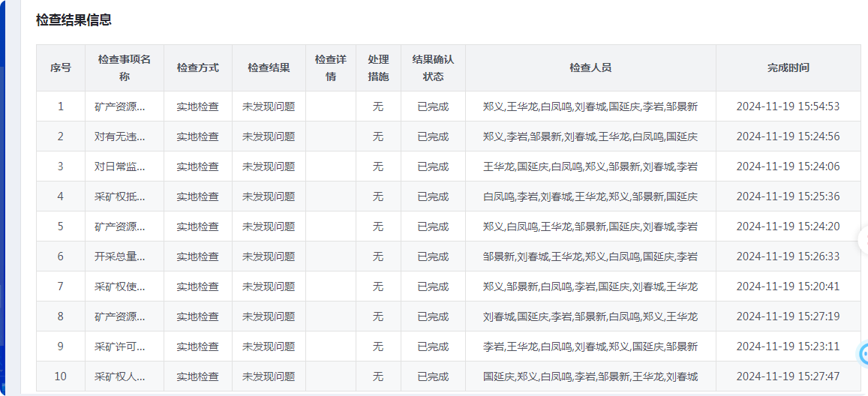Click completion time 2024-11-19 15:54:53
Viewport: 868px width, 396px height.
pyautogui.click(x=788, y=106)
